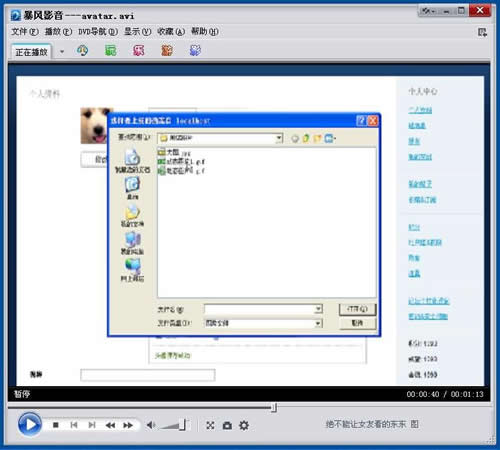
Task: Open the 文件(F) menu
Action: pyautogui.click(x=25, y=32)
